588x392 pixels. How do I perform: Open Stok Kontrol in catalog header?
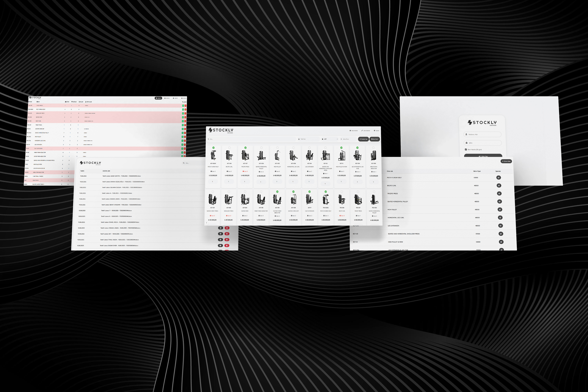point(354,131)
